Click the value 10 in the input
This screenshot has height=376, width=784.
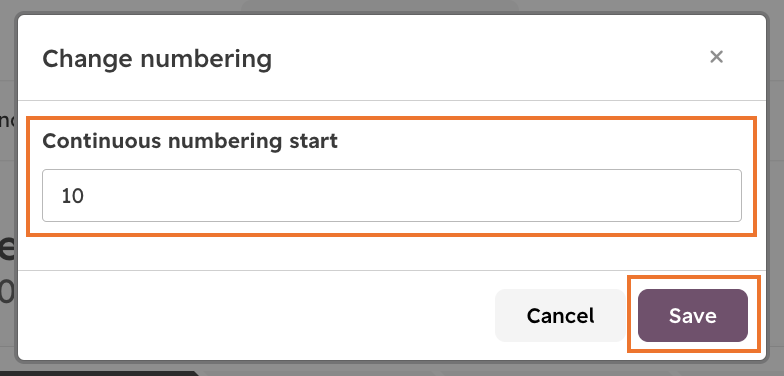click(72, 196)
